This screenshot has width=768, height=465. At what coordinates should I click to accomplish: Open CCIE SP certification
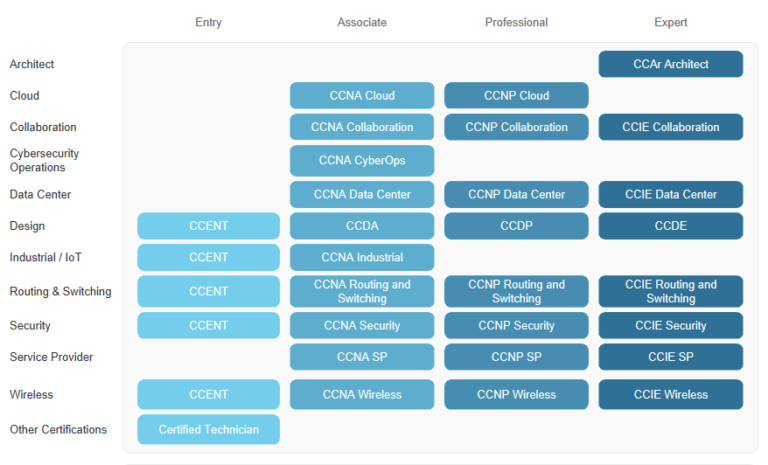pyautogui.click(x=671, y=357)
